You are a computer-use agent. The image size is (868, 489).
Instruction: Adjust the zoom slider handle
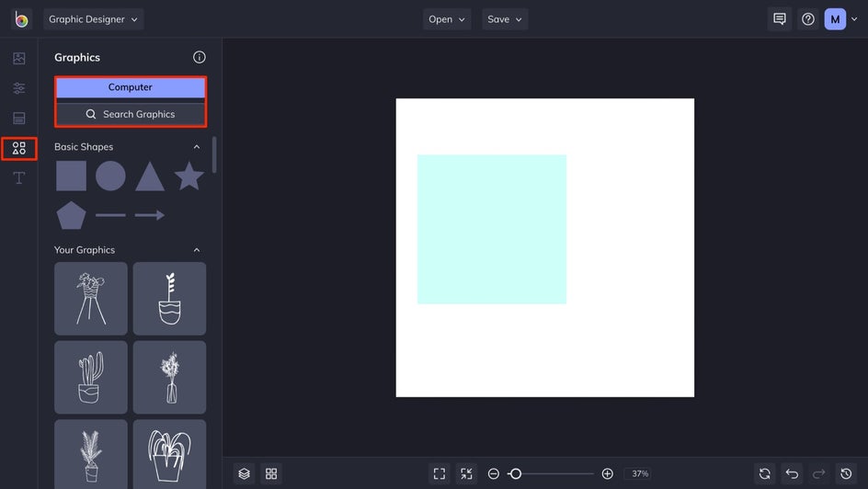(x=515, y=473)
